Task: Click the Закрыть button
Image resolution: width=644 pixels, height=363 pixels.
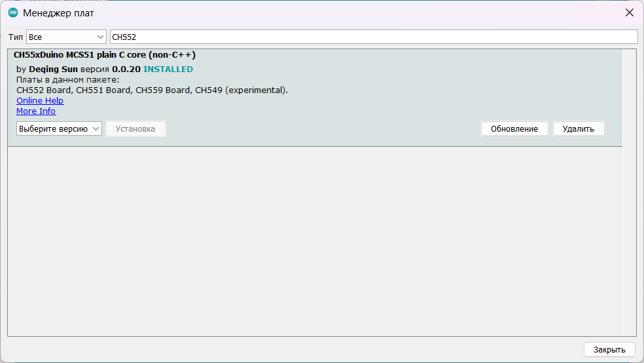Action: click(x=609, y=349)
